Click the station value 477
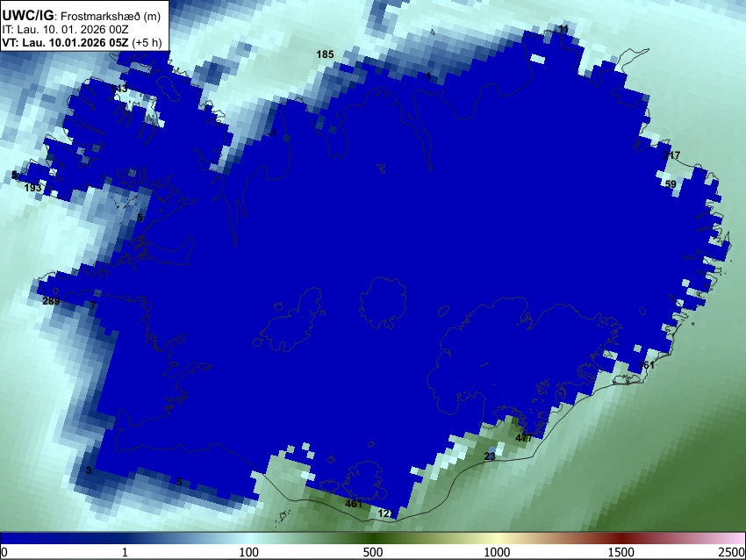This screenshot has width=746, height=560. 524,438
